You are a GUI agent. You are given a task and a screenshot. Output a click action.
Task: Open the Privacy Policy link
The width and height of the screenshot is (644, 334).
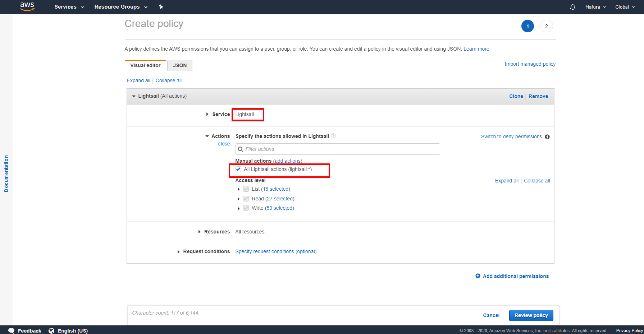point(629,331)
